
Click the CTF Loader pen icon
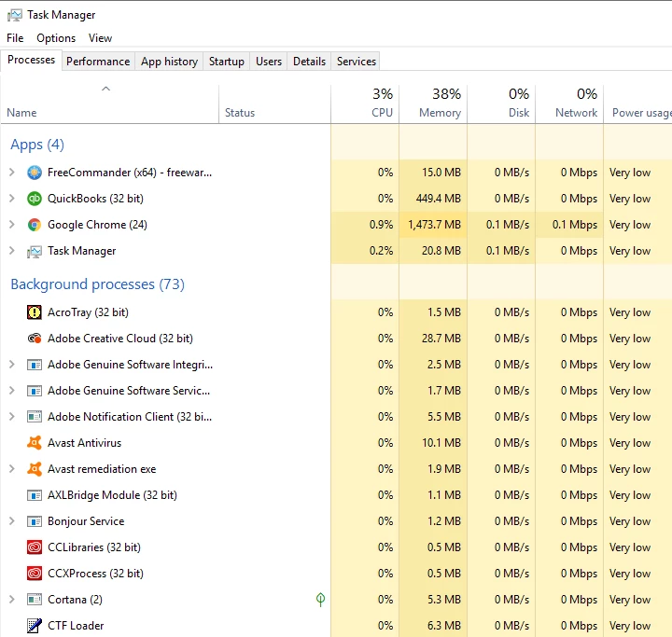tap(35, 626)
